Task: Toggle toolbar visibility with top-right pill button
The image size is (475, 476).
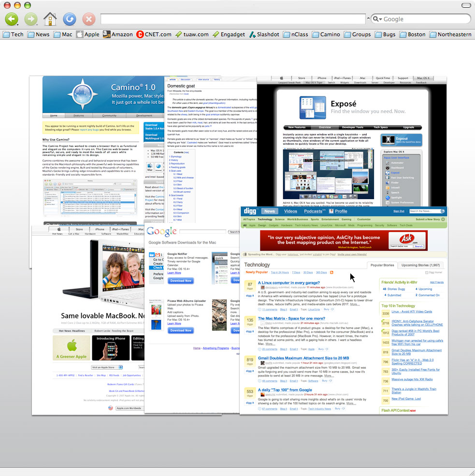Action: coord(466,5)
